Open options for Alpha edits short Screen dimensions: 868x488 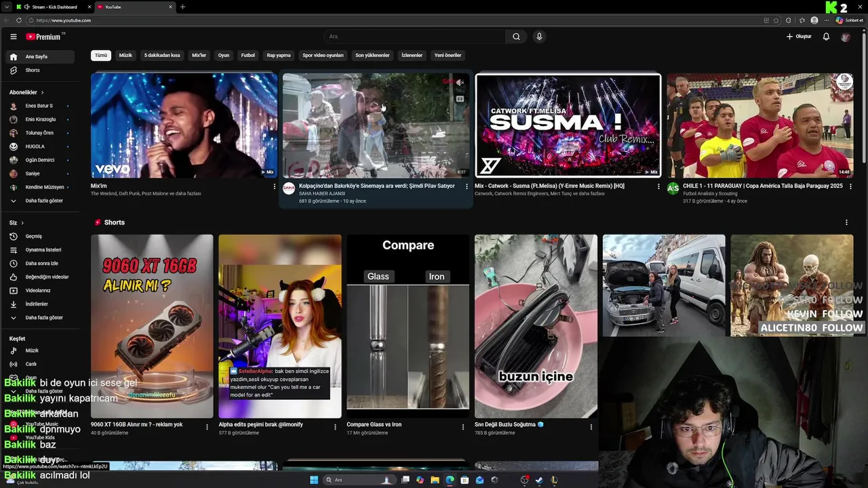(335, 427)
